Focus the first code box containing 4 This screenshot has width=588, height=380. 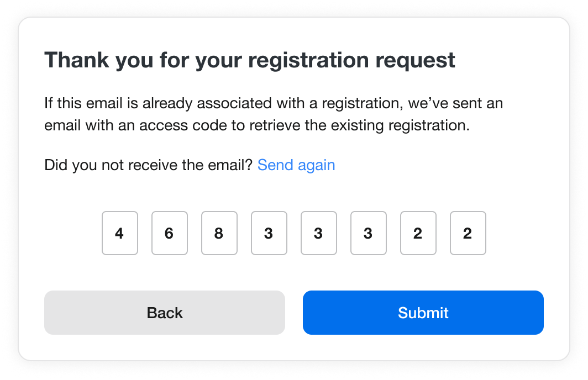tap(120, 233)
